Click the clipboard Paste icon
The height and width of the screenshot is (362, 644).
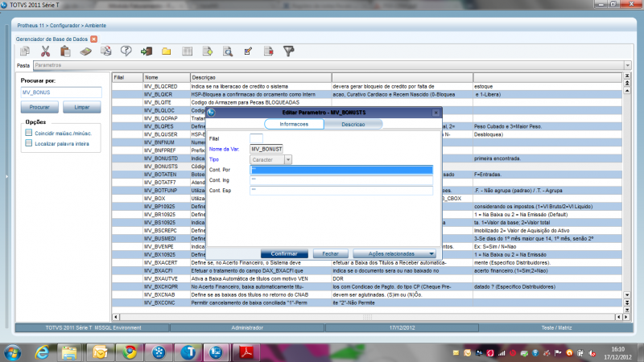point(65,51)
